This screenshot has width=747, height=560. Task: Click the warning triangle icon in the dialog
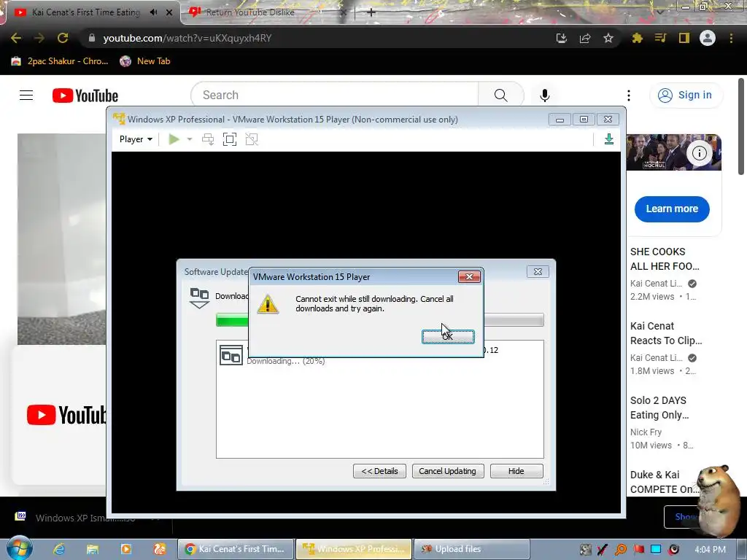(x=268, y=304)
